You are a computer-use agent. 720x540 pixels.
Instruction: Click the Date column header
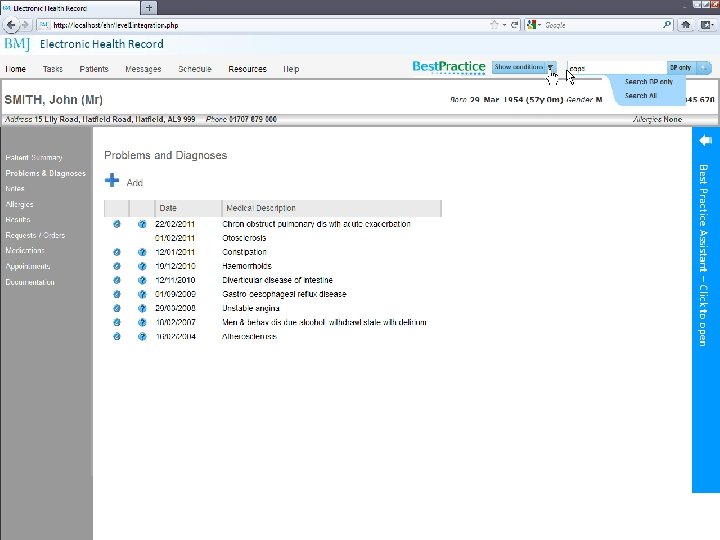coord(188,208)
